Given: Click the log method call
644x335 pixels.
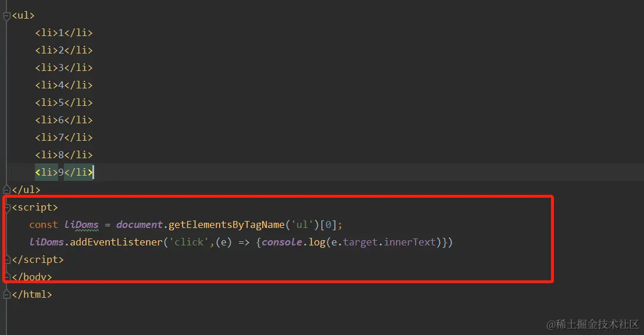Looking at the screenshot, I should point(317,243).
